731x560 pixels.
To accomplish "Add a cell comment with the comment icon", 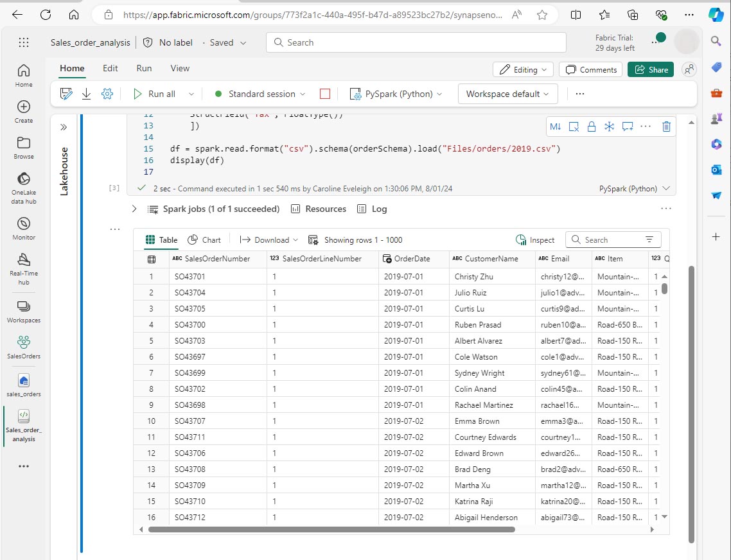I will [x=628, y=127].
